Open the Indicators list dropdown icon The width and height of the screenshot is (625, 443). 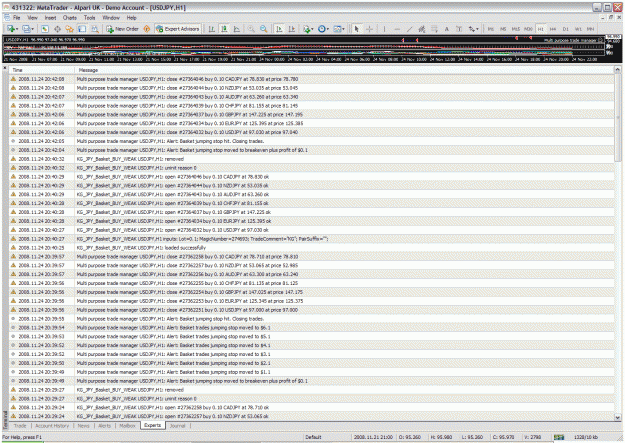tap(308, 29)
